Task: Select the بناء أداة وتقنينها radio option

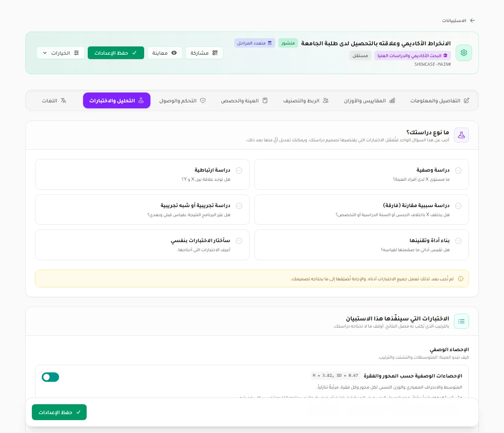Action: click(458, 241)
